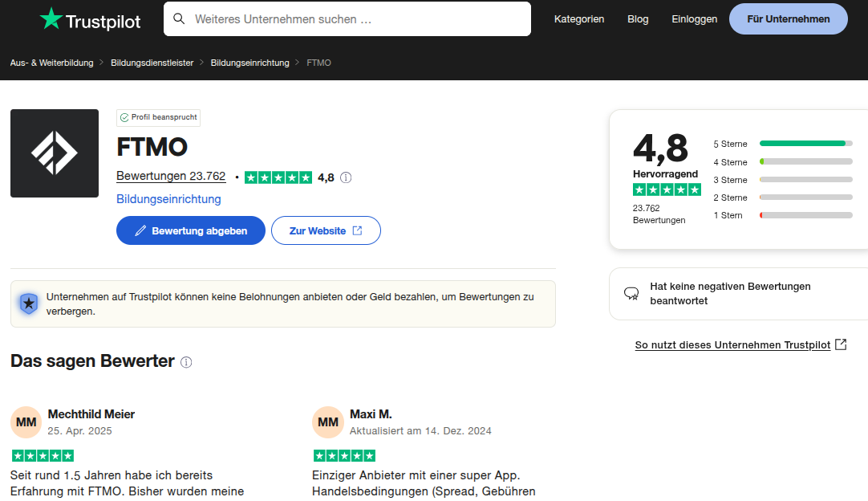Click the star rating next to 4,8
This screenshot has height=501, width=868.
pos(278,177)
